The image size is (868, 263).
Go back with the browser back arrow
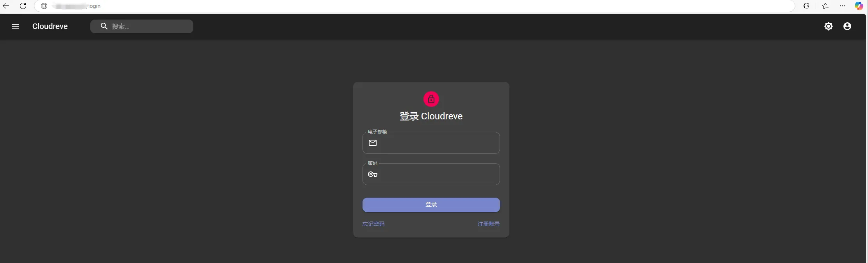[x=6, y=6]
